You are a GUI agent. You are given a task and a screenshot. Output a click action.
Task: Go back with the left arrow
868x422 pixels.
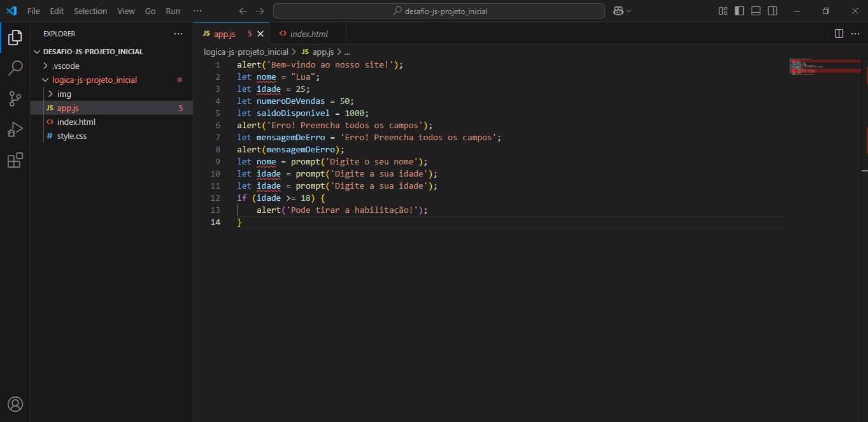243,11
